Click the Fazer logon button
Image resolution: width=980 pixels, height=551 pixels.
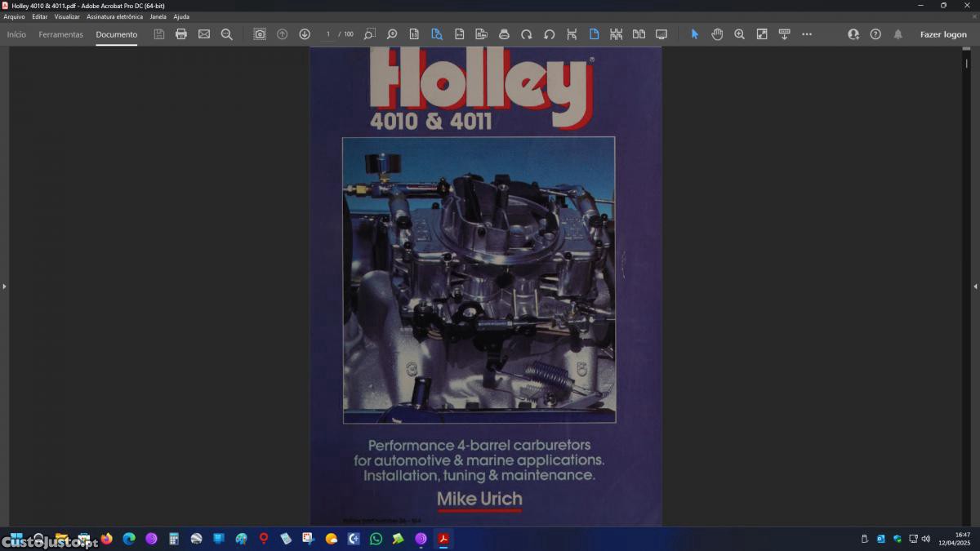tap(943, 34)
